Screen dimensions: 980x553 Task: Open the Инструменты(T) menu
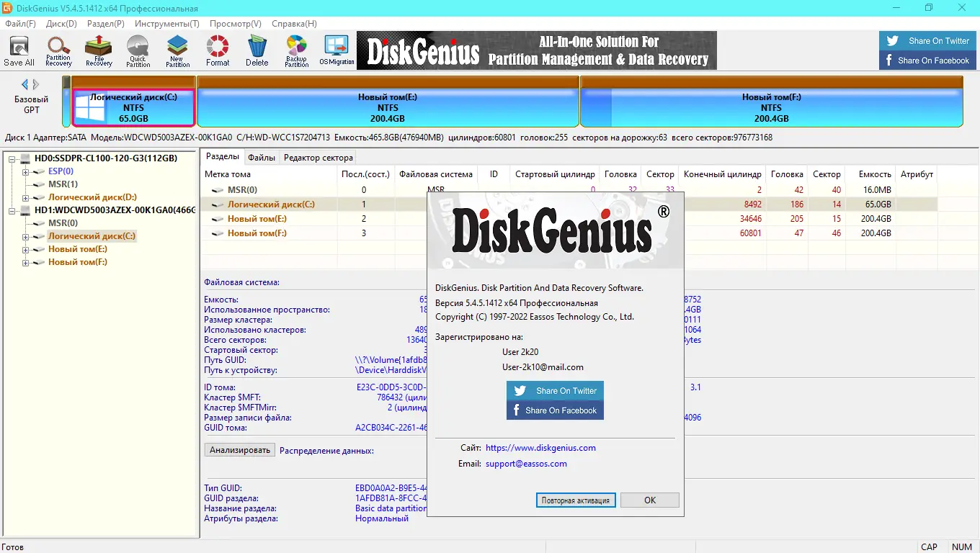pyautogui.click(x=166, y=24)
